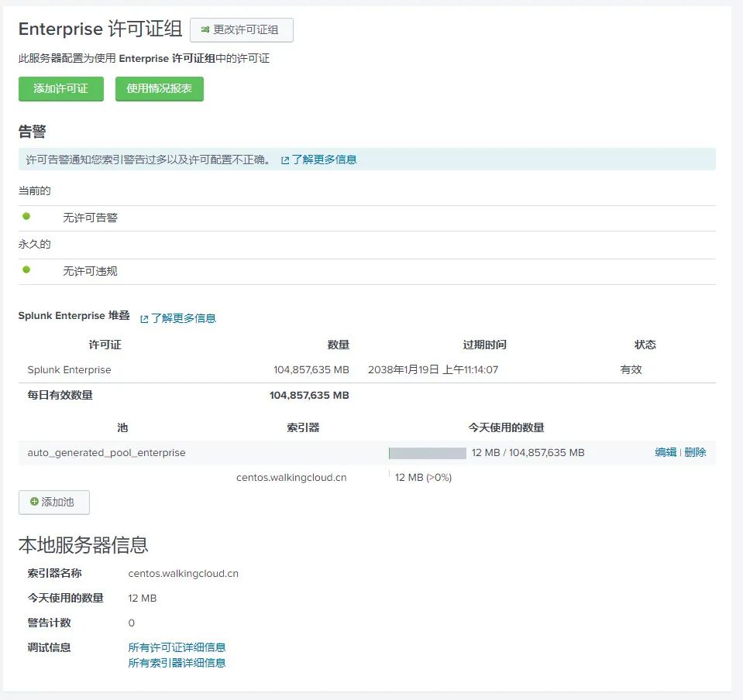Image resolution: width=743 pixels, height=700 pixels.
Task: Click the 添加池 button
Action: 54,502
